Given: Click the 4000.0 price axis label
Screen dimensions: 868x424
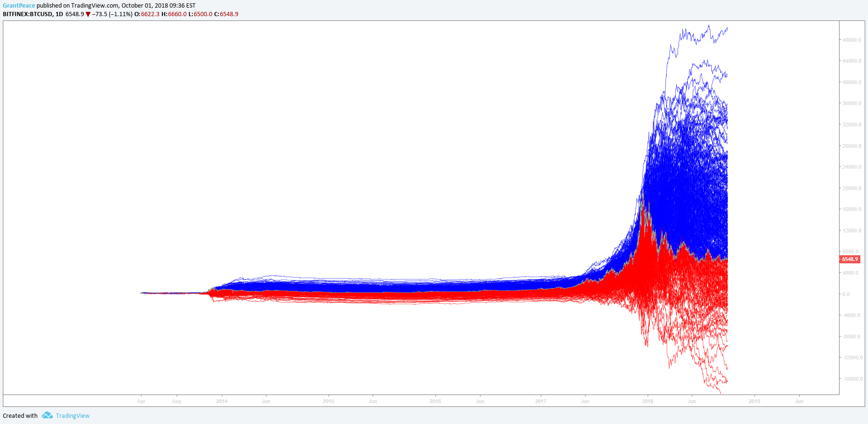Looking at the screenshot, I should pyautogui.click(x=850, y=273).
